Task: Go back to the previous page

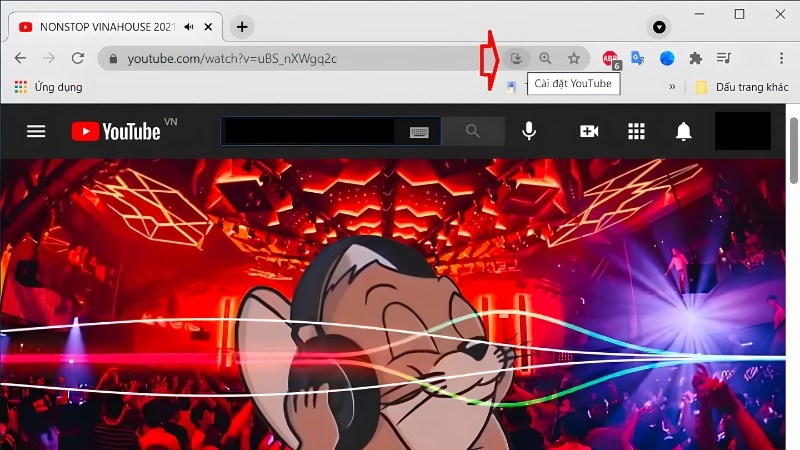Action: point(20,58)
